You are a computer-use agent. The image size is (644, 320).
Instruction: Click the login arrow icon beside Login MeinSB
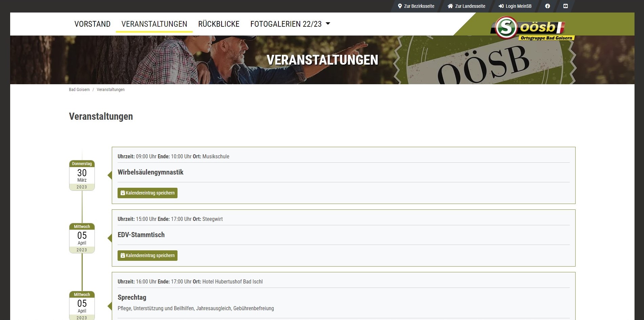[x=501, y=6]
